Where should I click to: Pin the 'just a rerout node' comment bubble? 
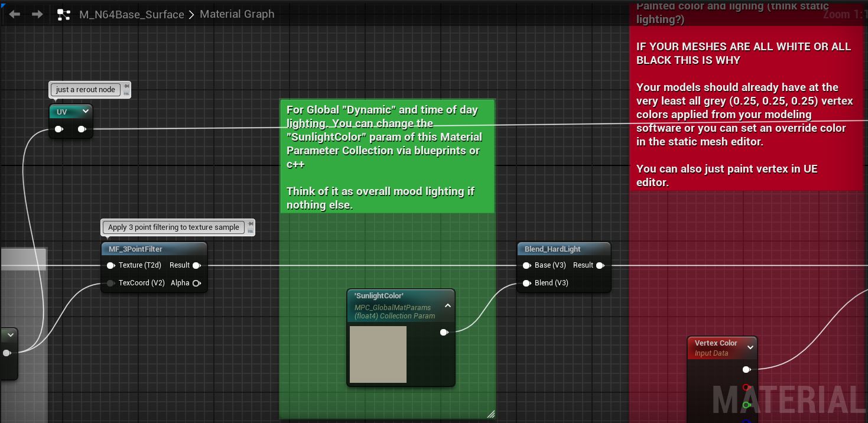pyautogui.click(x=126, y=86)
